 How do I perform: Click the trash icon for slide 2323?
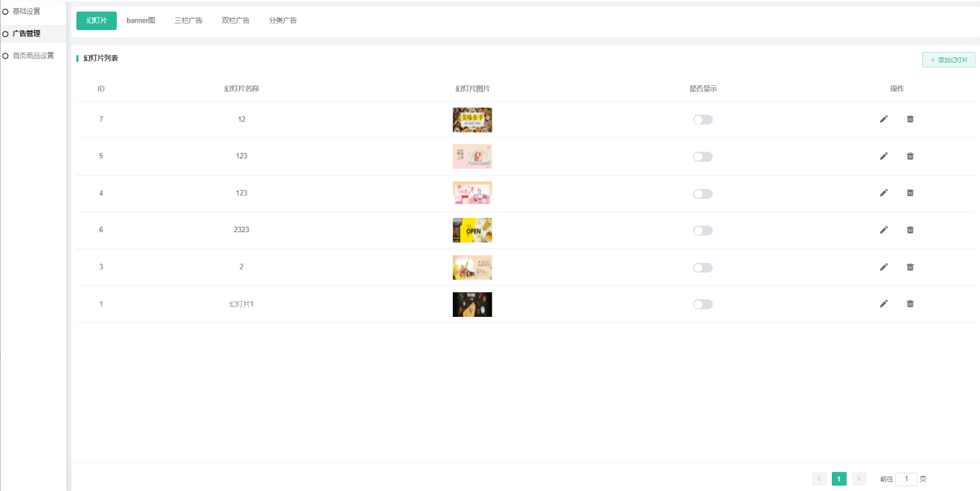coord(910,230)
